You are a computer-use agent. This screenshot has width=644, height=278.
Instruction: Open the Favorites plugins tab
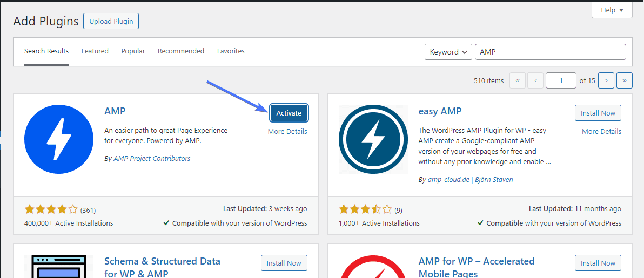[231, 51]
